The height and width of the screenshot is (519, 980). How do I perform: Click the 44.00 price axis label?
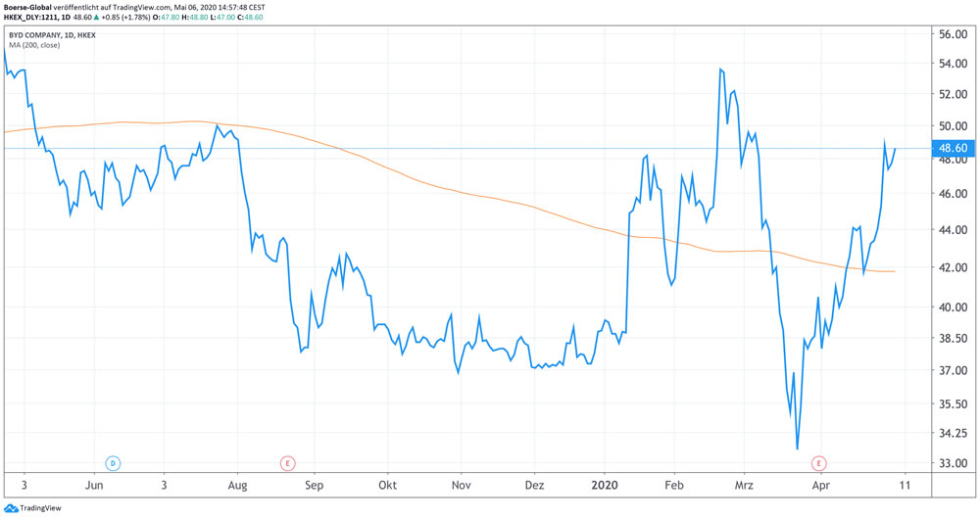pyautogui.click(x=954, y=230)
